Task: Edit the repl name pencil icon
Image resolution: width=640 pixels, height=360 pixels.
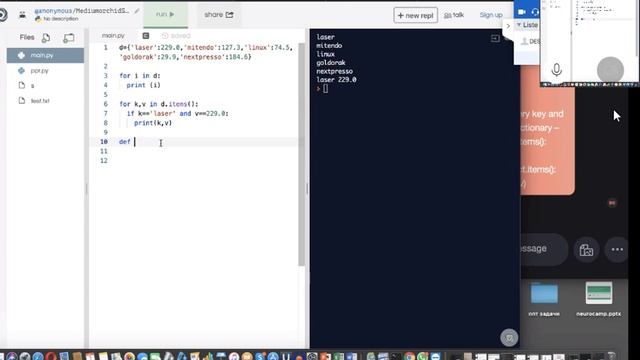Action: [137, 11]
